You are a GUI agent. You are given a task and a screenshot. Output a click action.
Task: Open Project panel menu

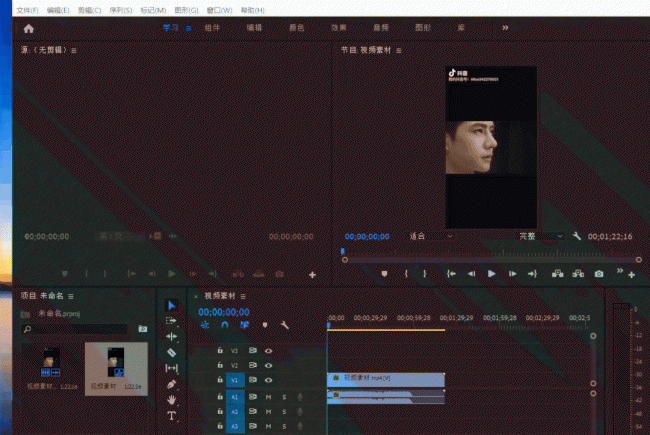click(x=71, y=296)
